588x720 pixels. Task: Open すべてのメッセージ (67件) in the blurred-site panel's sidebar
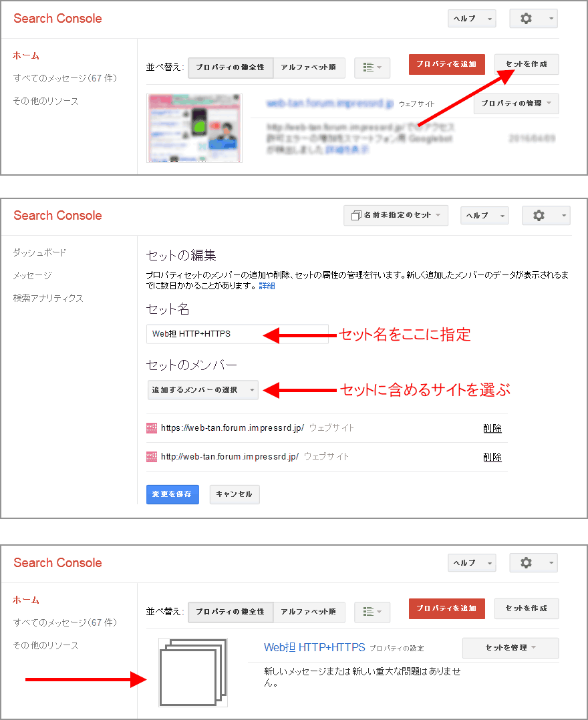(x=65, y=79)
